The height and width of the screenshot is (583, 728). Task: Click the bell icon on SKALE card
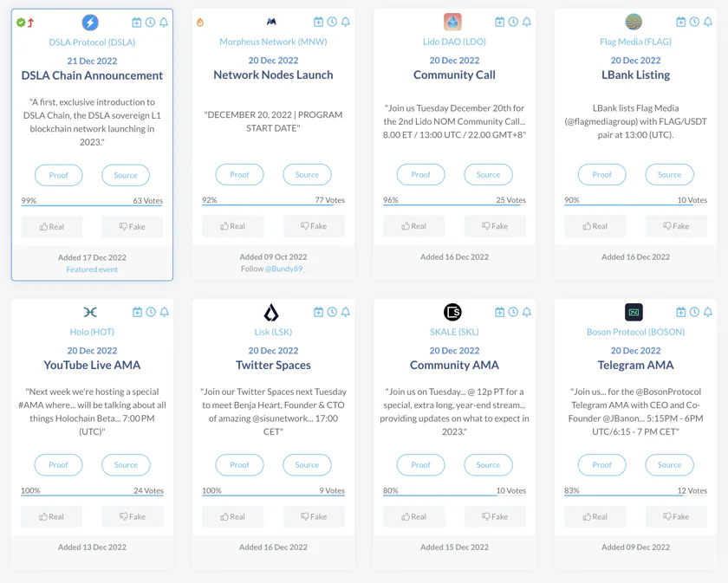pyautogui.click(x=527, y=312)
